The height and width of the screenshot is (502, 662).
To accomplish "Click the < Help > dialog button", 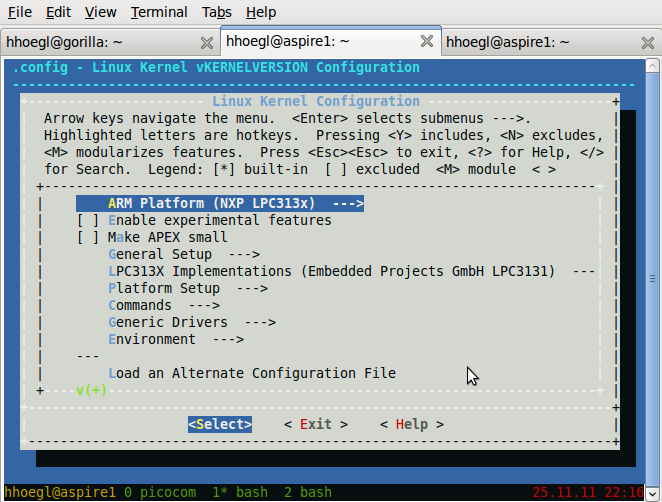I will [412, 424].
